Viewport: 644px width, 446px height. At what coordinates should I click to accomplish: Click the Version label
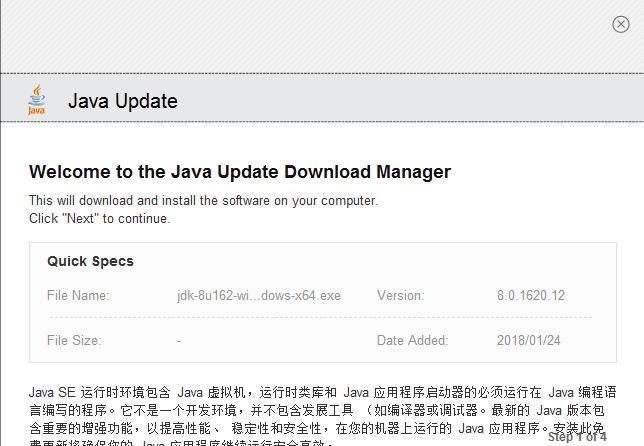click(x=400, y=295)
